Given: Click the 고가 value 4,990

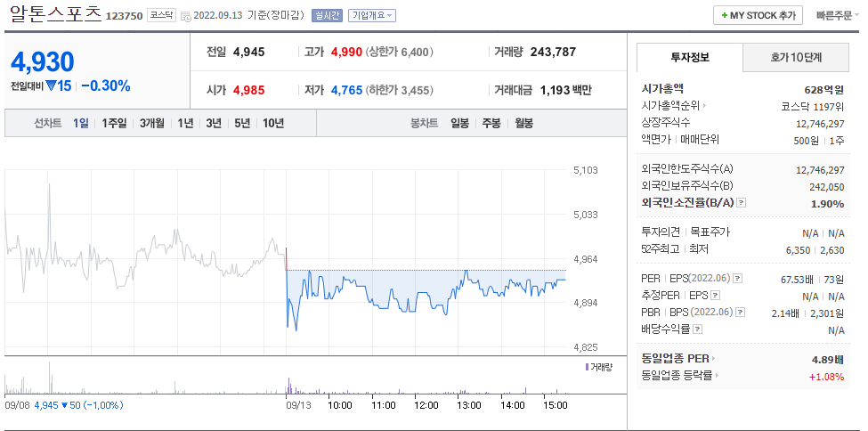Looking at the screenshot, I should pos(346,52).
